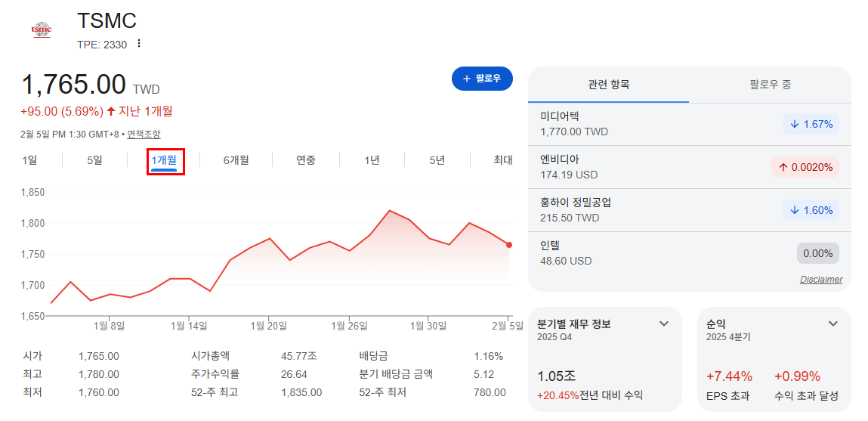Select the 1일 time range tab
The height and width of the screenshot is (421, 868).
[29, 160]
